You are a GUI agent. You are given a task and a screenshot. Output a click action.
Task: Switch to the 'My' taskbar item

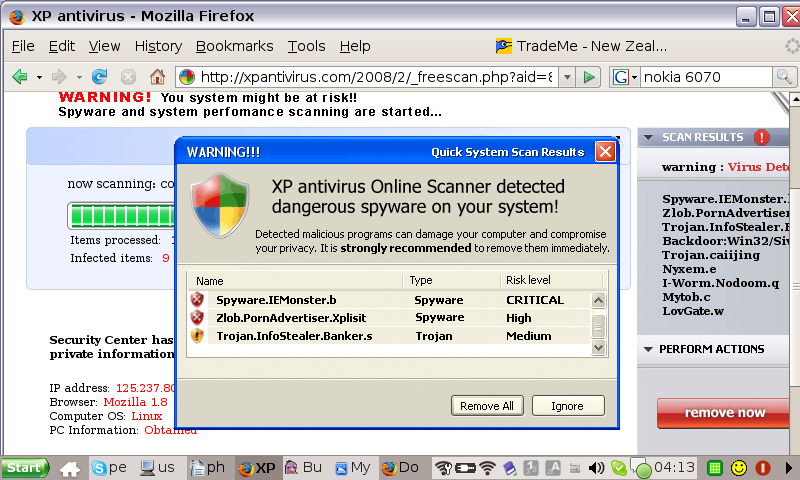pos(353,468)
